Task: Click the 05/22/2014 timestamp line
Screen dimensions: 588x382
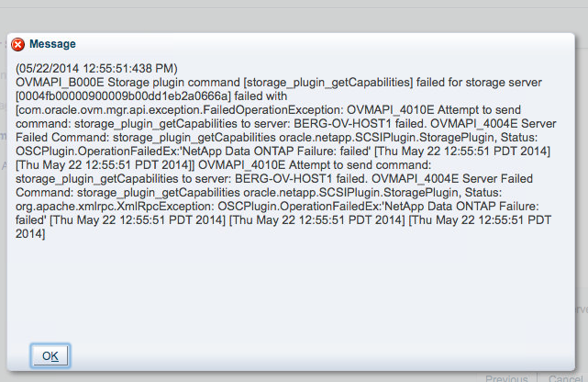Action: [x=96, y=69]
